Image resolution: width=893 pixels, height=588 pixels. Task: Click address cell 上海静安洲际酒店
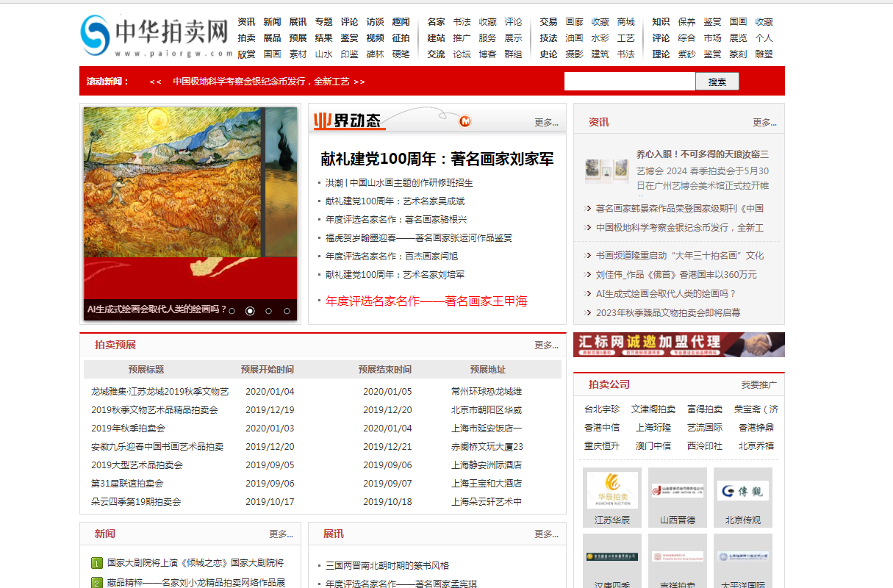pyautogui.click(x=487, y=465)
